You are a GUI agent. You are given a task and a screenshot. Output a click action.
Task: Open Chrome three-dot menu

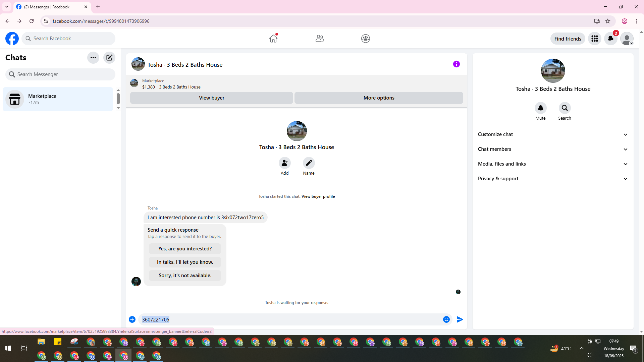[x=637, y=21]
